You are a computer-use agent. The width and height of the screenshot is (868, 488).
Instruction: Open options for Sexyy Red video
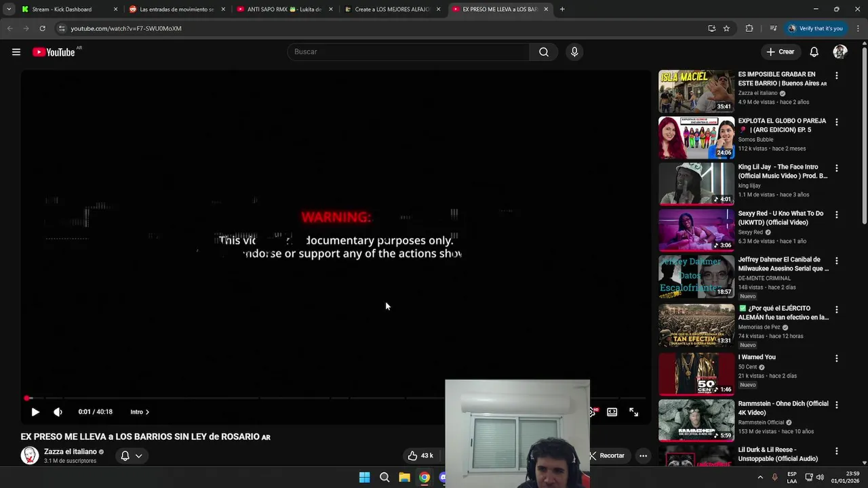(837, 215)
